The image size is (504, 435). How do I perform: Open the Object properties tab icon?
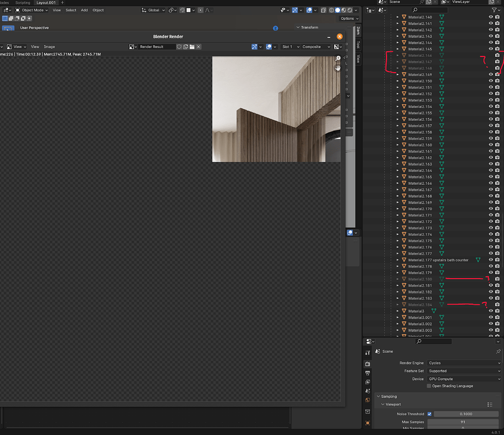click(x=368, y=423)
